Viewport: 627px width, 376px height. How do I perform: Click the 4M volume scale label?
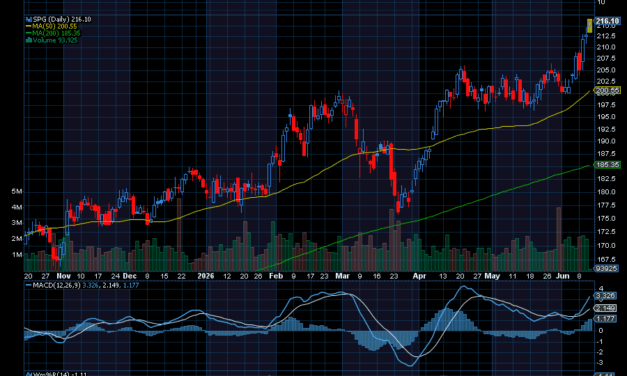[17, 207]
